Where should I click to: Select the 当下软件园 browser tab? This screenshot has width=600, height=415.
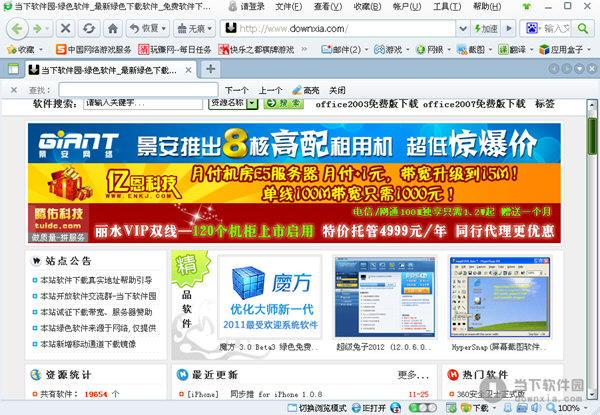(x=109, y=70)
